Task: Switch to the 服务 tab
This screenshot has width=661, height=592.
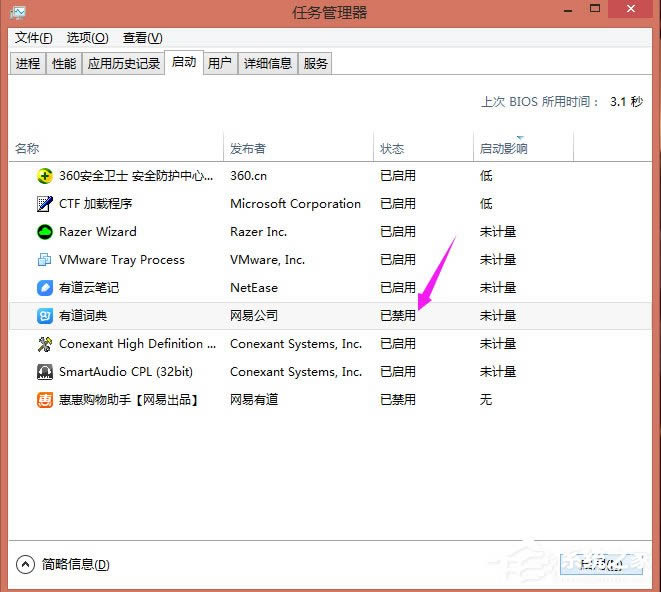Action: pos(315,64)
